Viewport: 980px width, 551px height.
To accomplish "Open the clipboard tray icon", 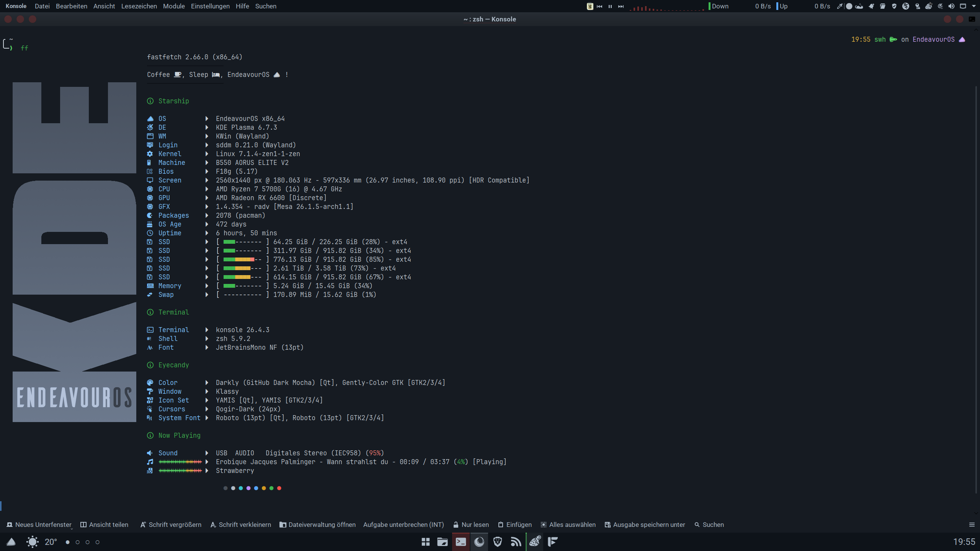I will [x=882, y=6].
